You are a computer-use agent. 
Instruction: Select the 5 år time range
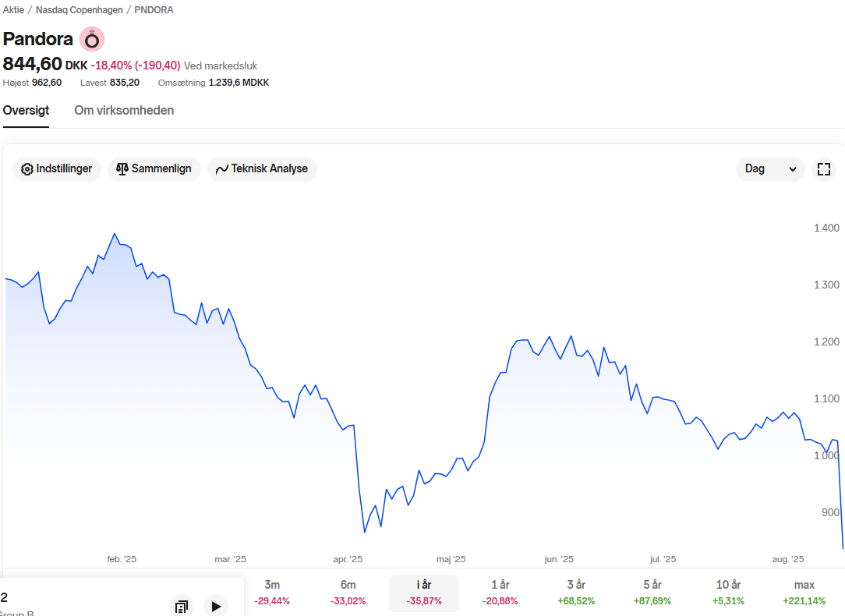click(x=652, y=593)
